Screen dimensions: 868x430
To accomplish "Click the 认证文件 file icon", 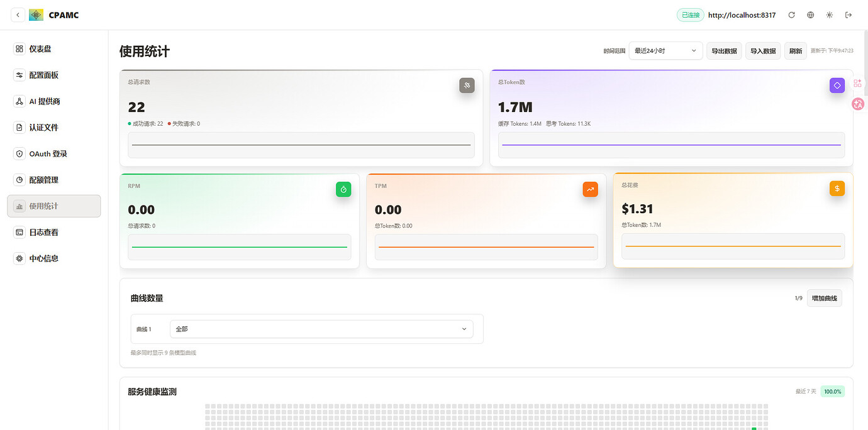I will [x=19, y=128].
